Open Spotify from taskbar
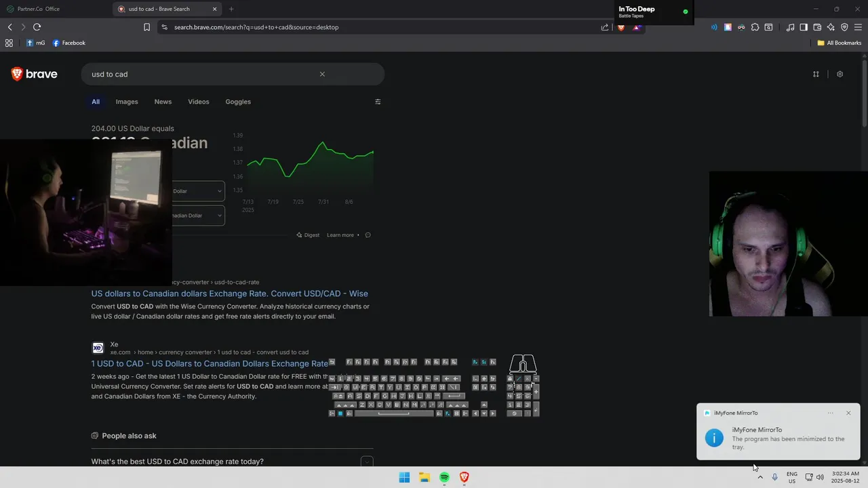The width and height of the screenshot is (868, 488). pos(444,477)
